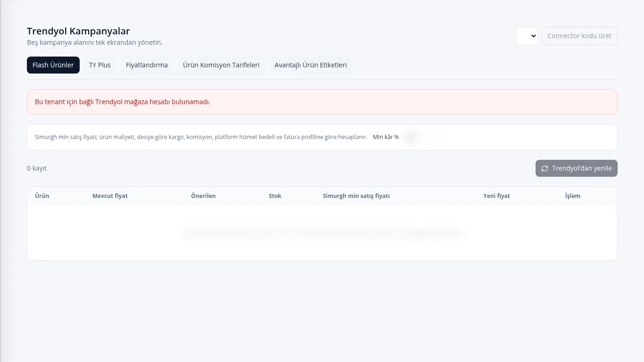Viewport: 644px width, 362px height.
Task: Select the Ürün Komisyon Tarifeleri tab
Action: point(221,65)
